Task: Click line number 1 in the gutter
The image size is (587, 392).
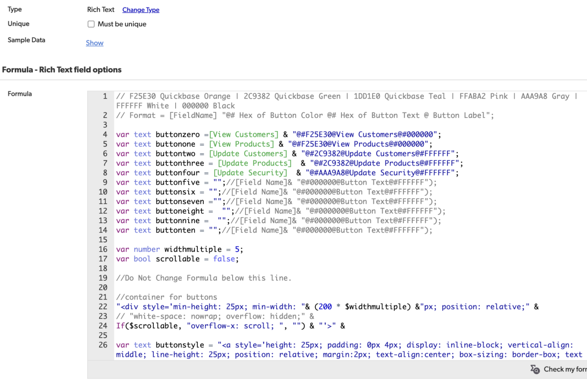Action: point(105,96)
